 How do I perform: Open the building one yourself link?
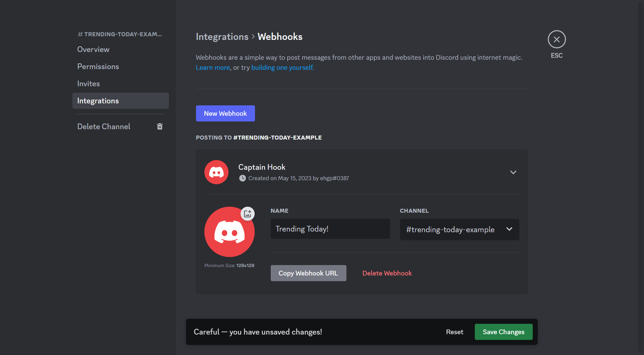point(282,67)
